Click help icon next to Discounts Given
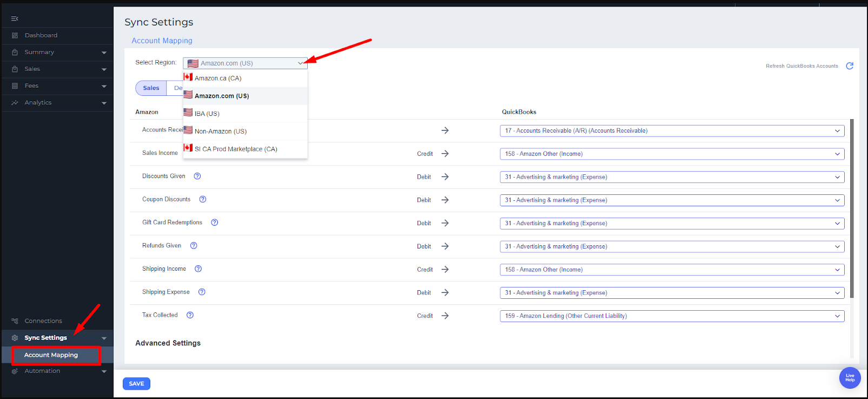 pos(197,176)
